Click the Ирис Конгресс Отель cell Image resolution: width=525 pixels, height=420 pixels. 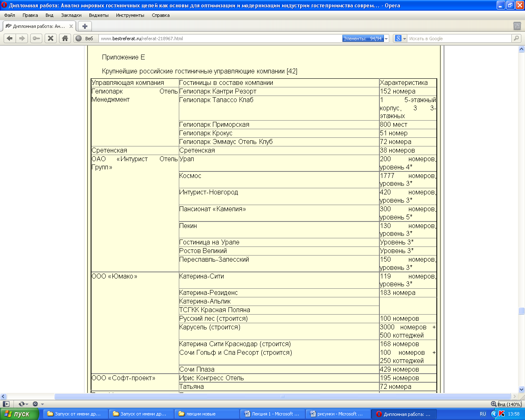click(x=279, y=378)
